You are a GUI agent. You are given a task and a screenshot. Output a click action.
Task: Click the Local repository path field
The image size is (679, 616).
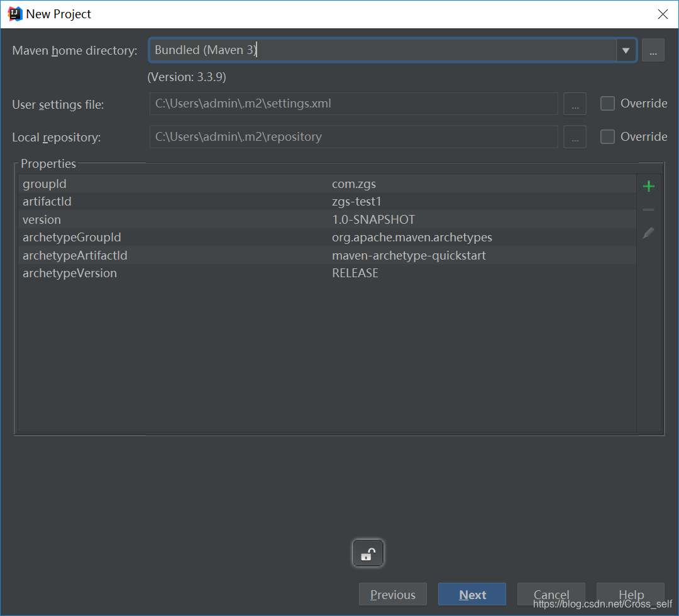353,137
